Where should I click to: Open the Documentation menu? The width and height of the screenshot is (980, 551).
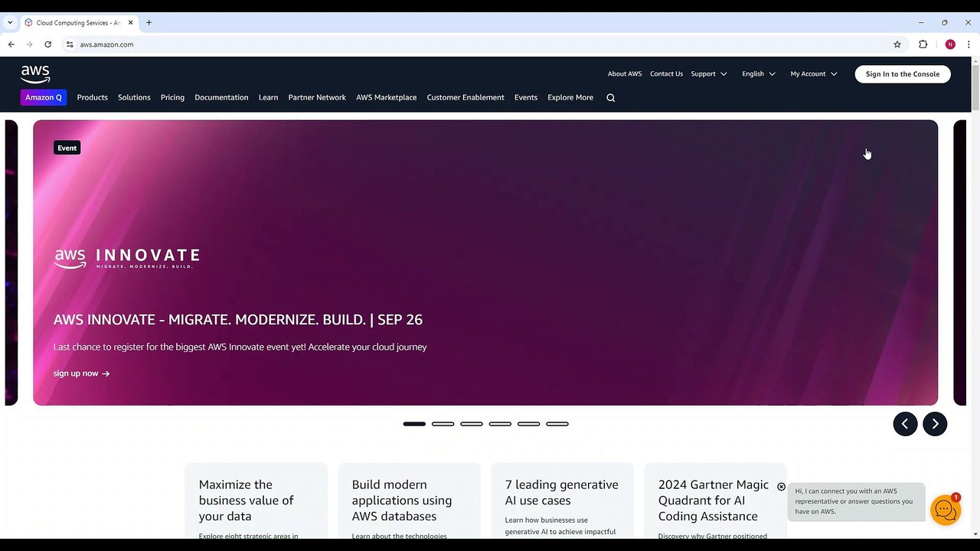tap(221, 98)
